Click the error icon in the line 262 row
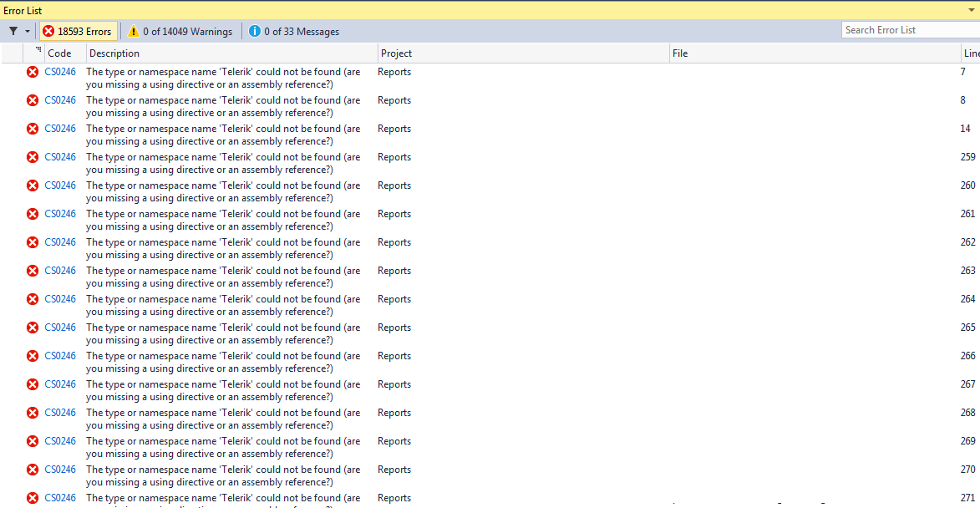 coord(33,242)
